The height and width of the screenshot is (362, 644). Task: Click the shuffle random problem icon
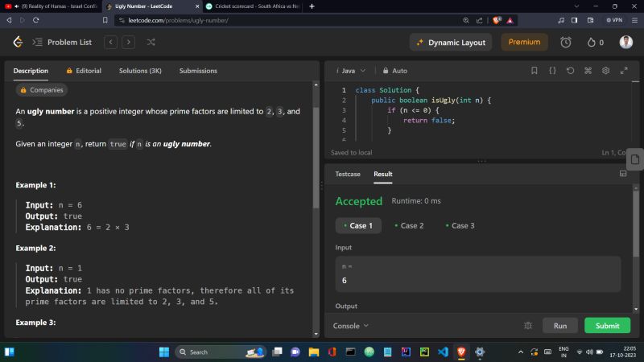tap(151, 42)
